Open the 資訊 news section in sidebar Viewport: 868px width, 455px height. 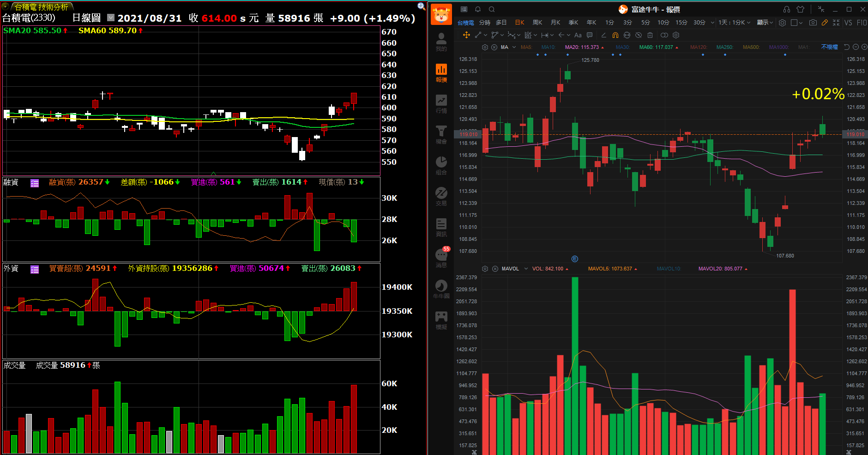(x=441, y=227)
